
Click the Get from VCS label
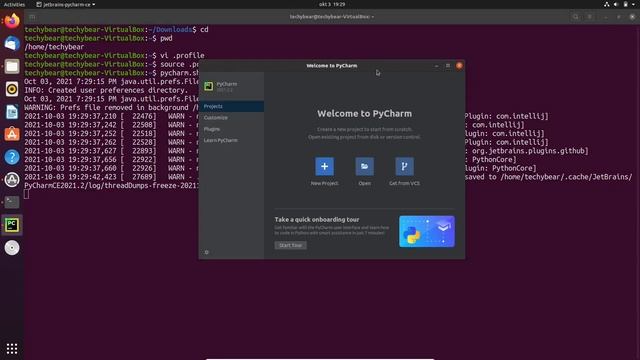(404, 183)
